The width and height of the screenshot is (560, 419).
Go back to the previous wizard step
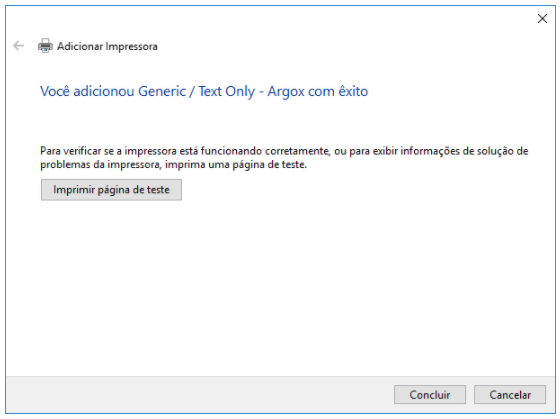[18, 46]
